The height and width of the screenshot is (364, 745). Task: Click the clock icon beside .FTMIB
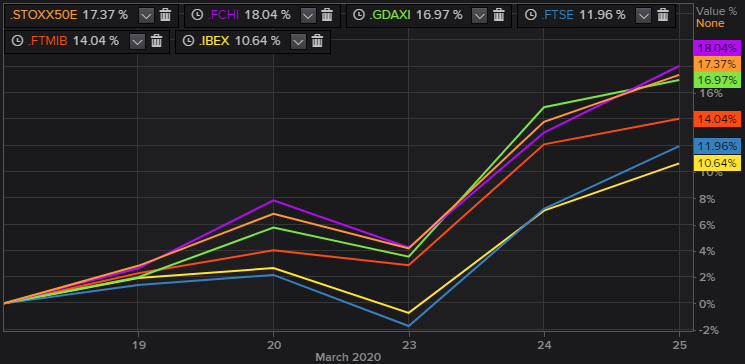17,41
